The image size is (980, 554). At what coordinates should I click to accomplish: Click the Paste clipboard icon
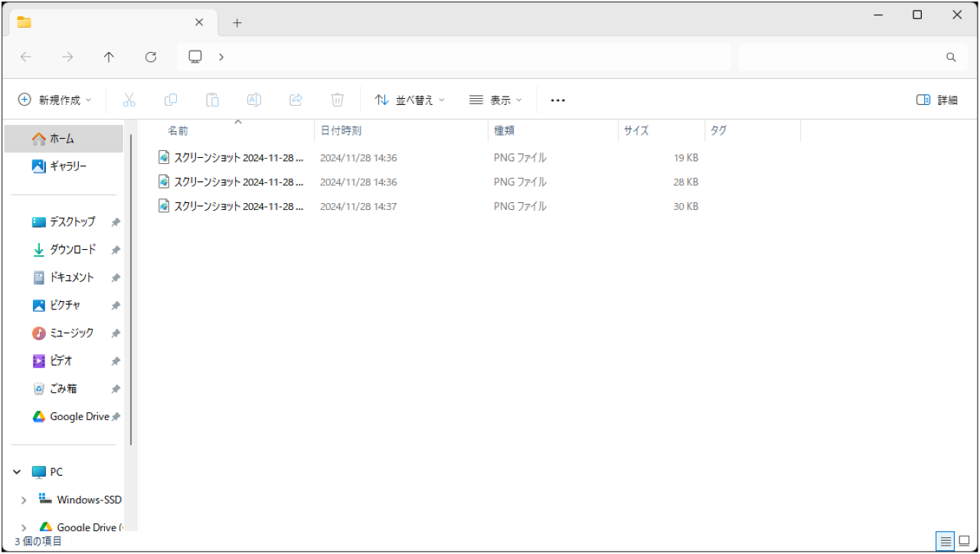[212, 100]
